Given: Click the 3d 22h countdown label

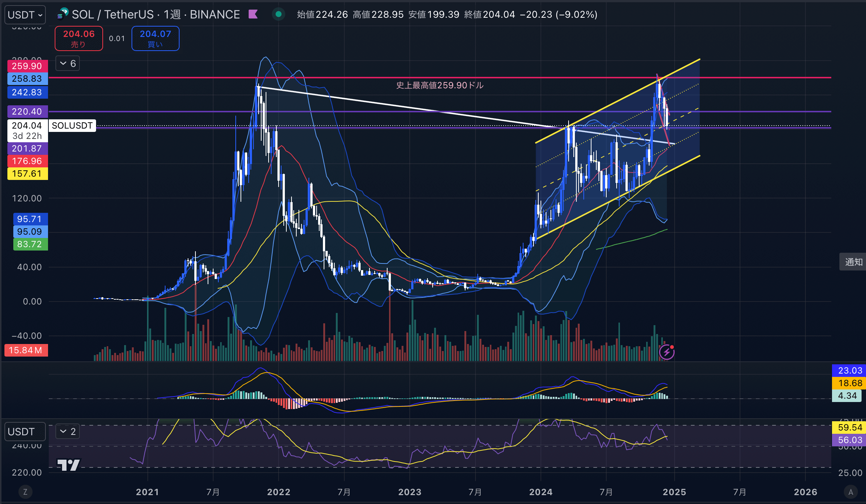Looking at the screenshot, I should tap(27, 136).
